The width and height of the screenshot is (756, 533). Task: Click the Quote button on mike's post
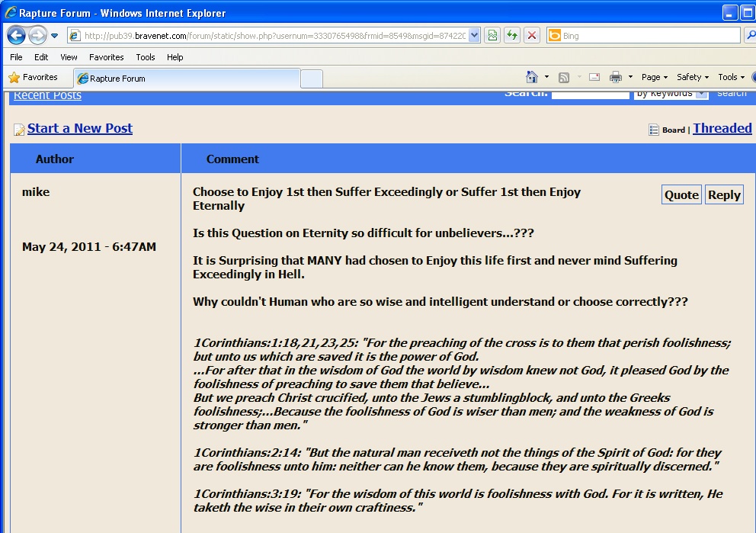pos(681,195)
